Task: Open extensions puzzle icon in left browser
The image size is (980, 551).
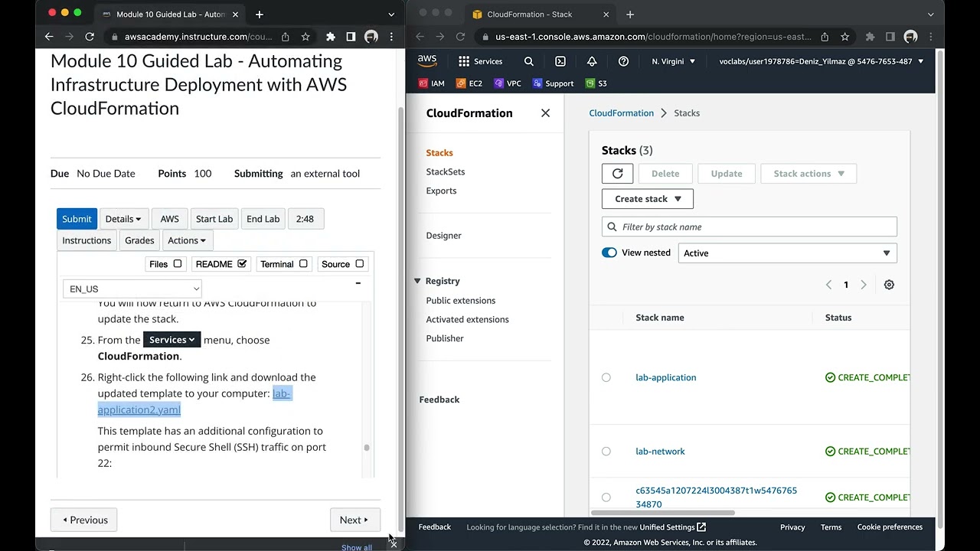Action: click(x=331, y=37)
